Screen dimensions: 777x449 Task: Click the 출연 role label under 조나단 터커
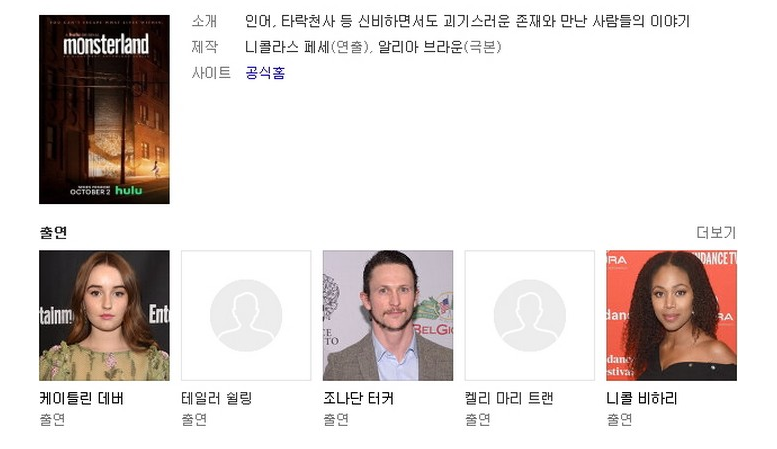pyautogui.click(x=336, y=419)
